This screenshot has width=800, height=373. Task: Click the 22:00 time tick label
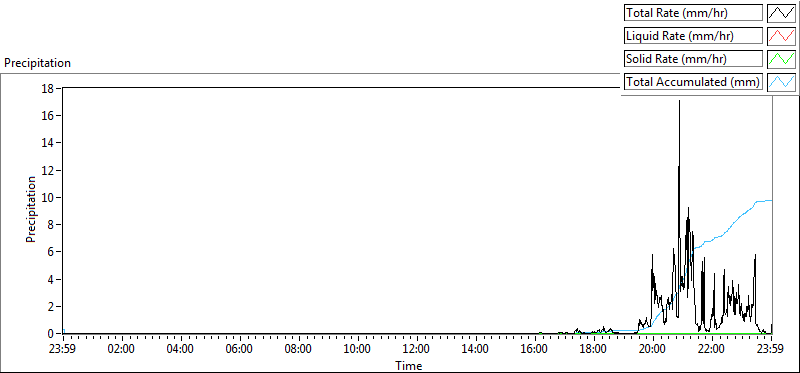(712, 350)
